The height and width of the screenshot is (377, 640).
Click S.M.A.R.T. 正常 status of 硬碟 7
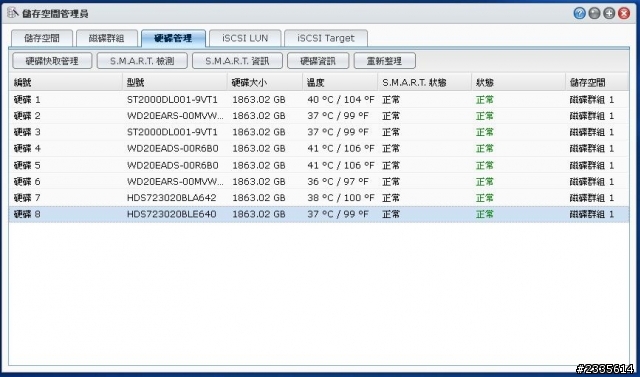click(x=391, y=198)
